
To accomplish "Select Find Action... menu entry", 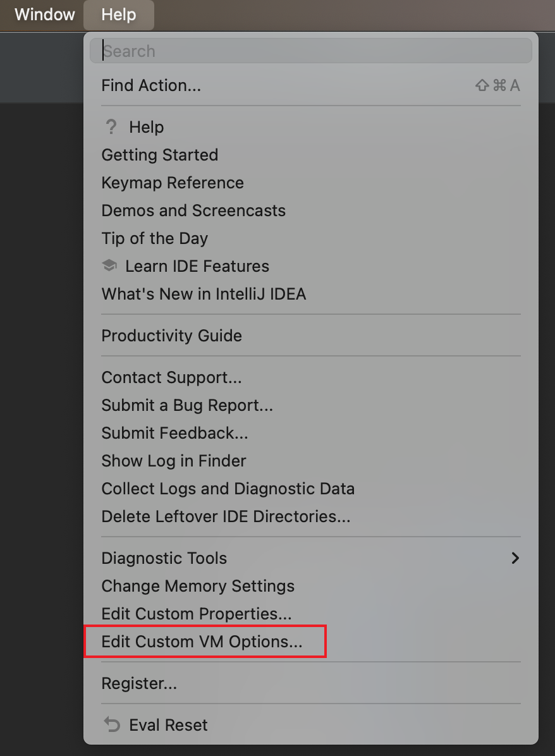I will 311,85.
